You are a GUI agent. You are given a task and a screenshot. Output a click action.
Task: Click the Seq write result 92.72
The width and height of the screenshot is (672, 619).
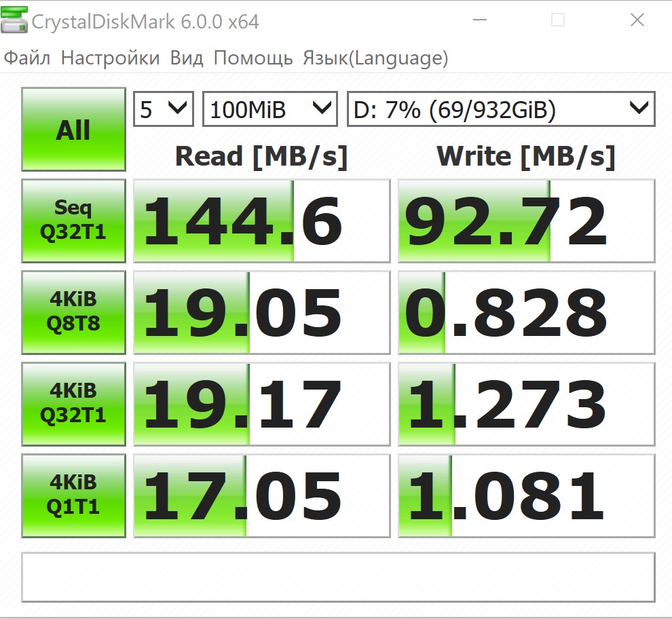coord(527,221)
